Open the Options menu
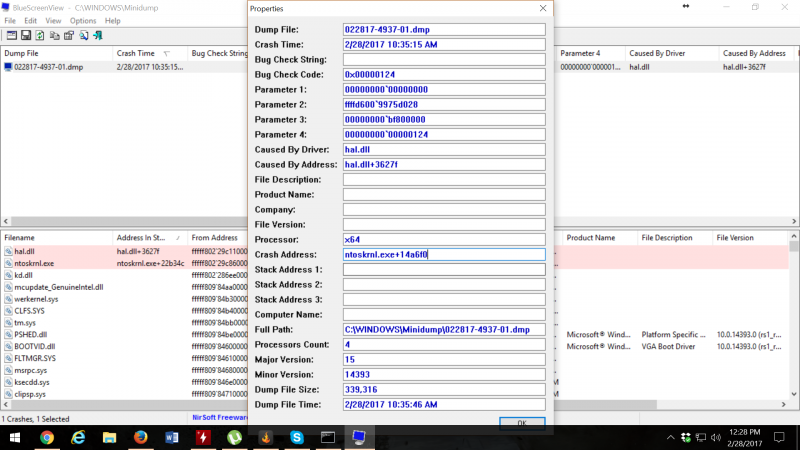The width and height of the screenshot is (800, 450). [83, 21]
